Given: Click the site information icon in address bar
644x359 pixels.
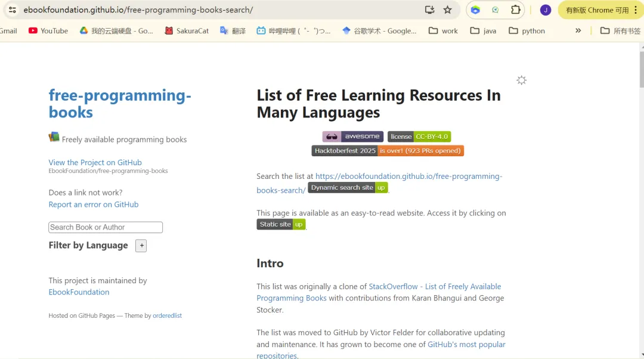Looking at the screenshot, I should tap(12, 10).
